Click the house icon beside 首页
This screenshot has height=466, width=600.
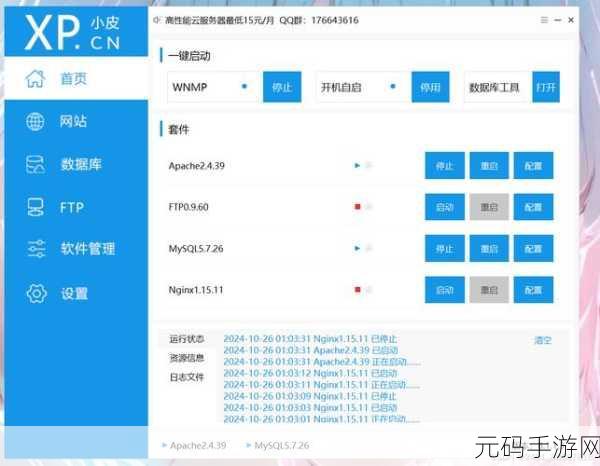[35, 79]
